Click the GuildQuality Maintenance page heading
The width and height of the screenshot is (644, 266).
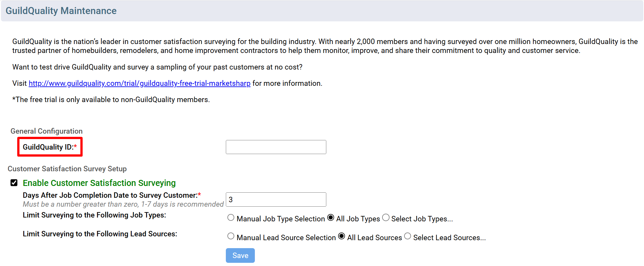pos(61,11)
